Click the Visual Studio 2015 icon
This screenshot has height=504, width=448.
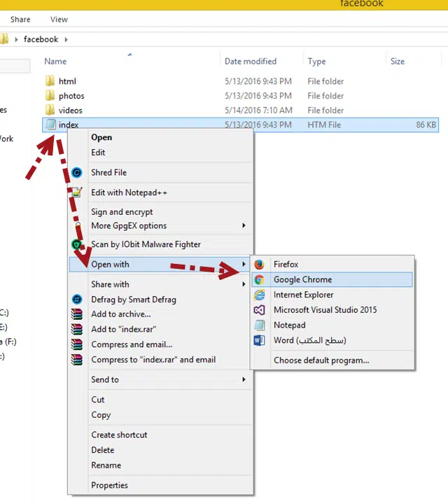259,310
